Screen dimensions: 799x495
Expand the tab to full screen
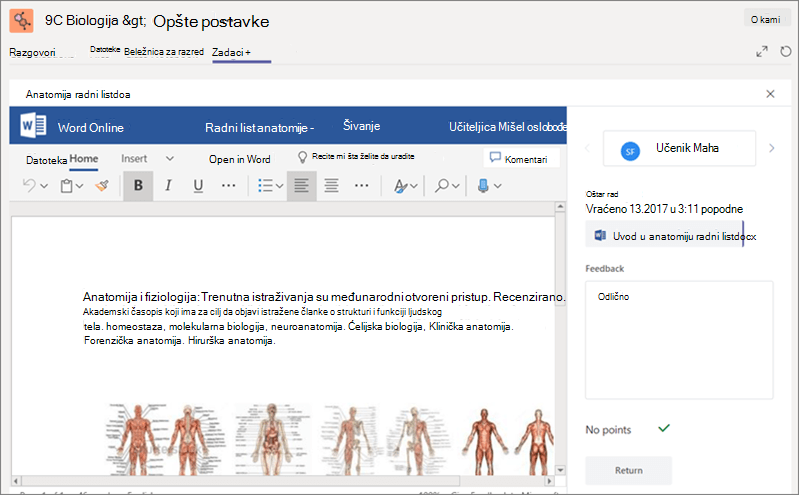click(762, 51)
